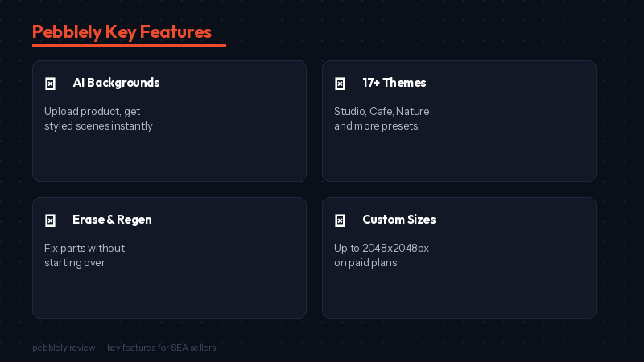Click the Pebblely Key Features title

(122, 32)
